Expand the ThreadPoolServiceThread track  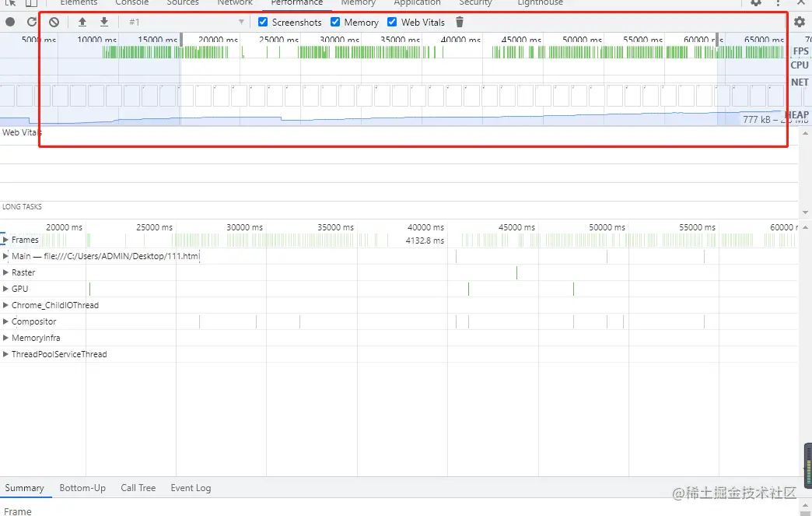pos(5,354)
